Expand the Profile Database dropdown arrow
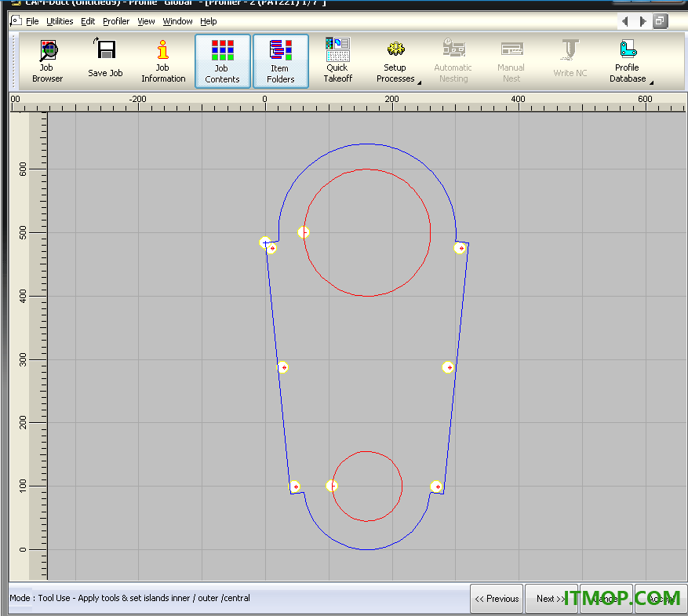688x616 pixels. click(652, 82)
